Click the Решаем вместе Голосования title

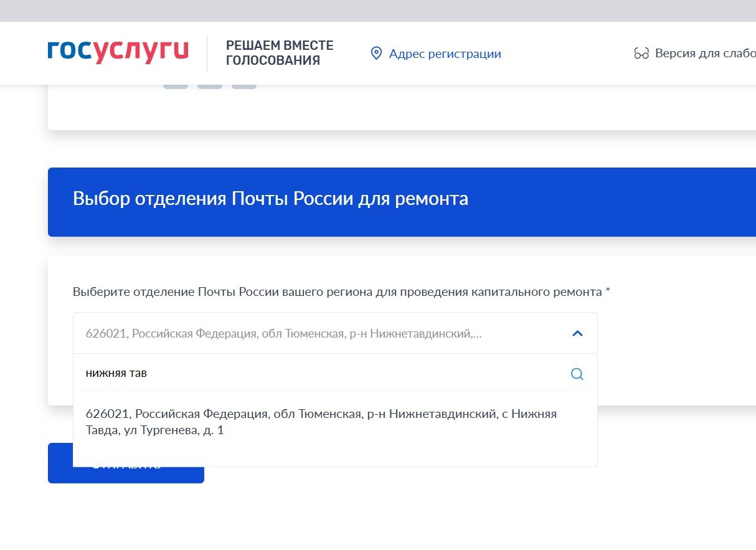[x=280, y=53]
